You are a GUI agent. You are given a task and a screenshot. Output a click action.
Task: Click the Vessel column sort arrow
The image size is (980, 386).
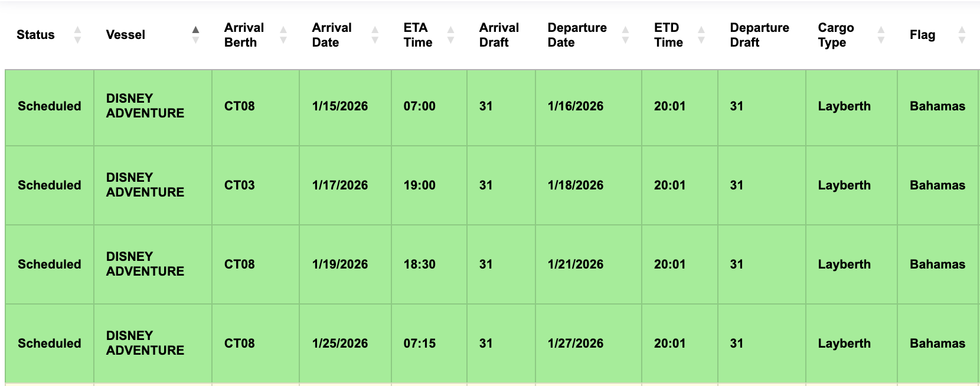tap(195, 35)
